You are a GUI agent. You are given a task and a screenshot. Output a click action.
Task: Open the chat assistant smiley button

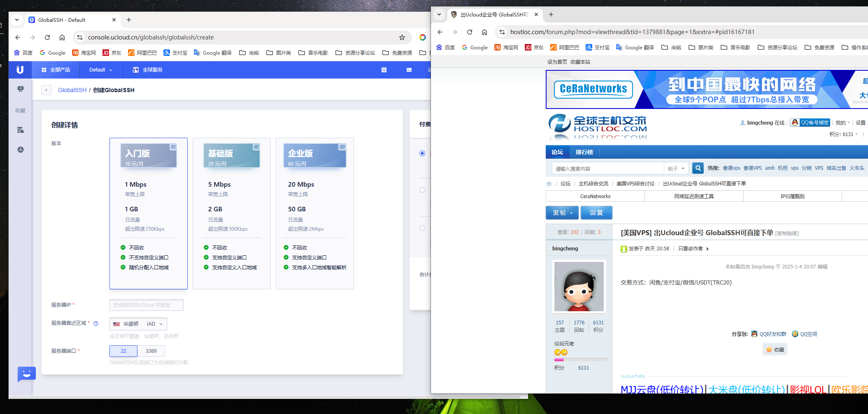coord(27,374)
